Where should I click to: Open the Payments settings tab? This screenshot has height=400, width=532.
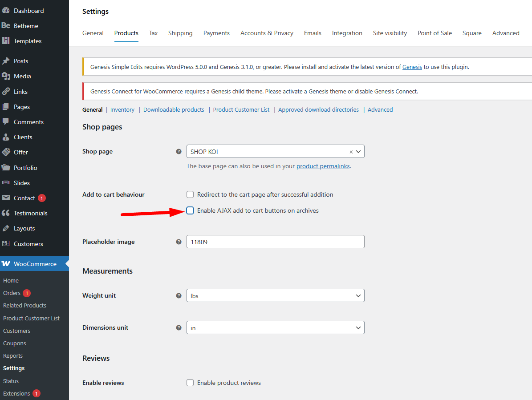(x=216, y=33)
